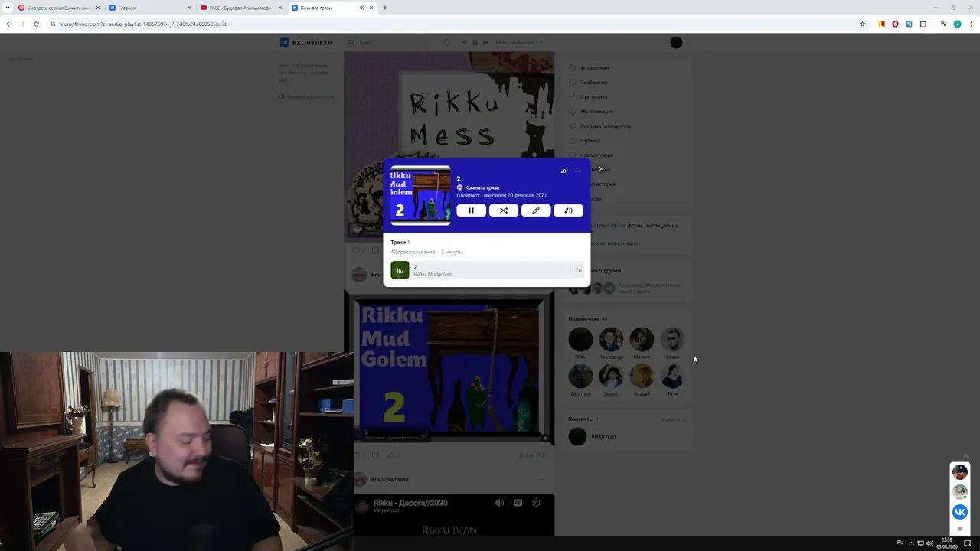This screenshot has height=551, width=980.
Task: Close the Смотреть сериал tab
Action: point(98,8)
